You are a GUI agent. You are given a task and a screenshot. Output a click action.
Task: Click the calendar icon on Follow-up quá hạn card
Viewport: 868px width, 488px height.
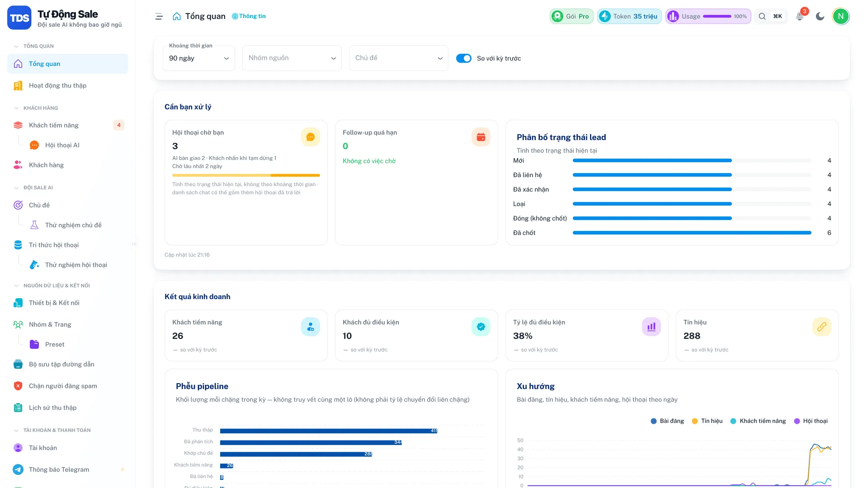481,137
